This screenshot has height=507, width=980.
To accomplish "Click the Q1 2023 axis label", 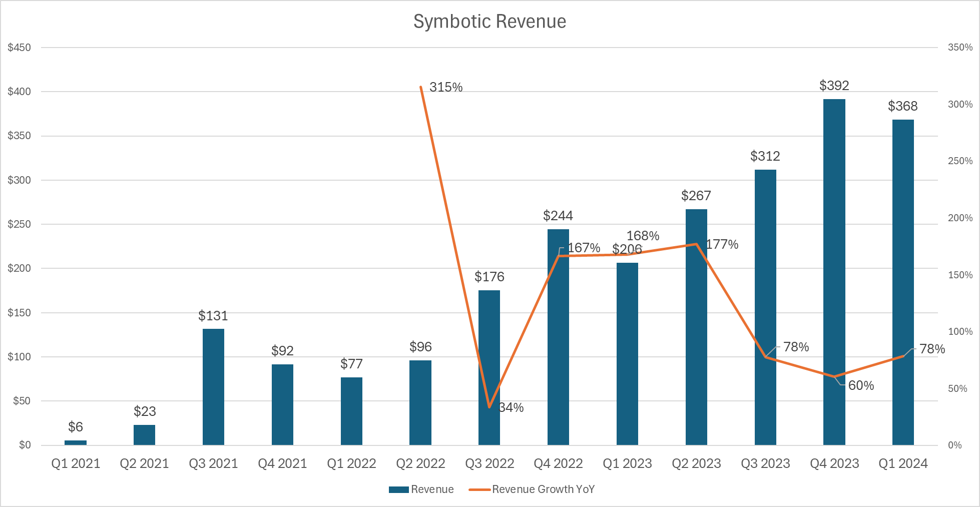I will tap(628, 464).
